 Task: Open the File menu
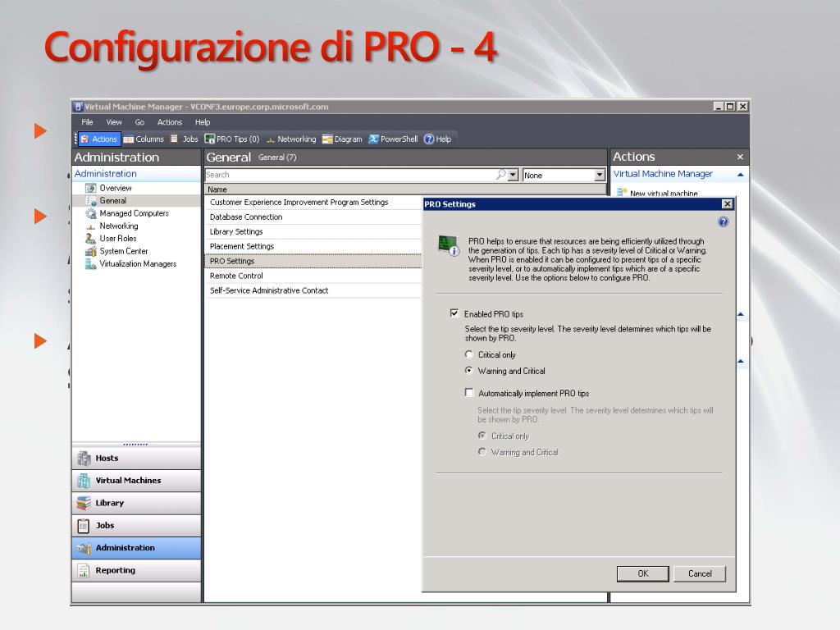[87, 122]
